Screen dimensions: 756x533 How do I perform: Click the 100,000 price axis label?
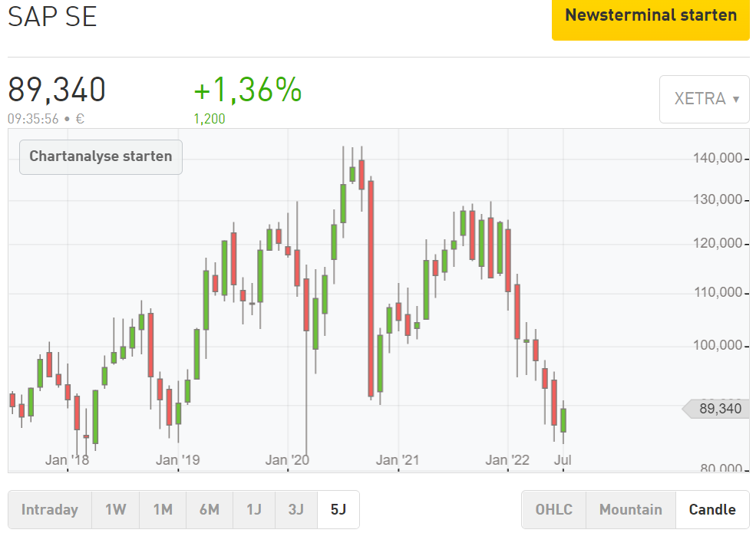pyautogui.click(x=718, y=346)
